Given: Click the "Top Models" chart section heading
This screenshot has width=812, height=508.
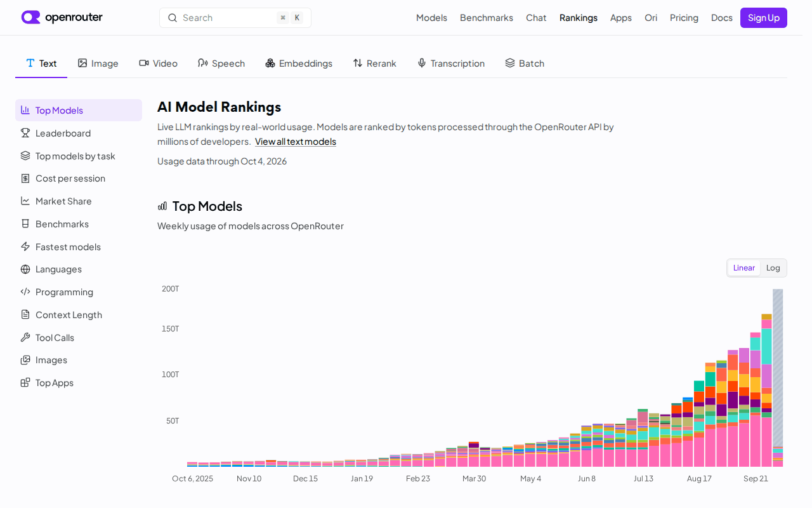Looking at the screenshot, I should 207,206.
